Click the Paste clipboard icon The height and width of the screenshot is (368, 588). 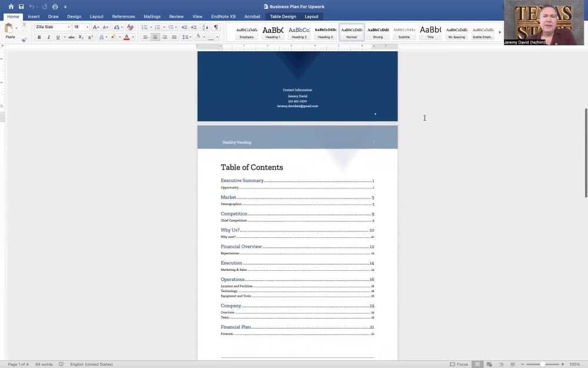(9, 28)
